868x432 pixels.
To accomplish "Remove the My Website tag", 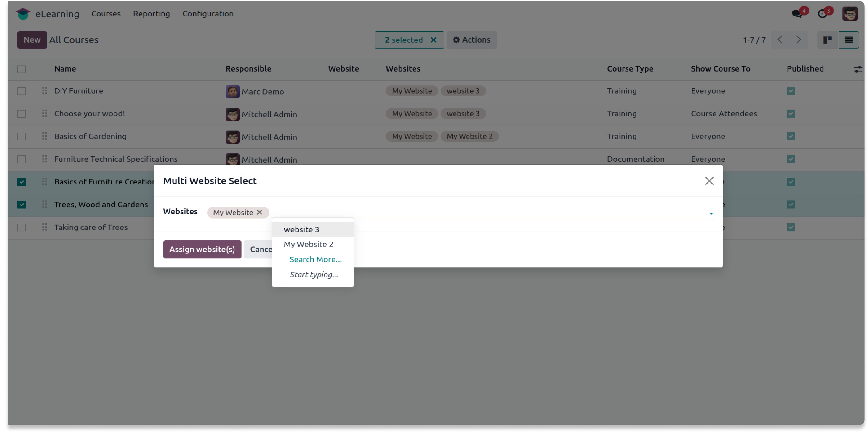I will tap(259, 212).
